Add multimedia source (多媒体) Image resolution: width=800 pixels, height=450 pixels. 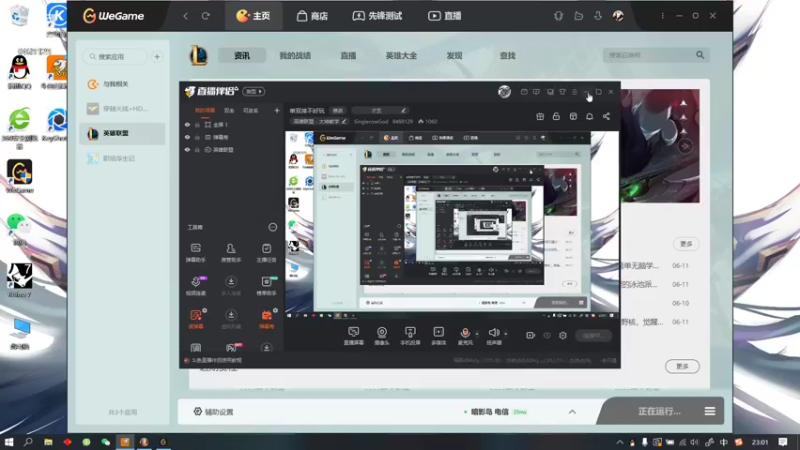[438, 336]
